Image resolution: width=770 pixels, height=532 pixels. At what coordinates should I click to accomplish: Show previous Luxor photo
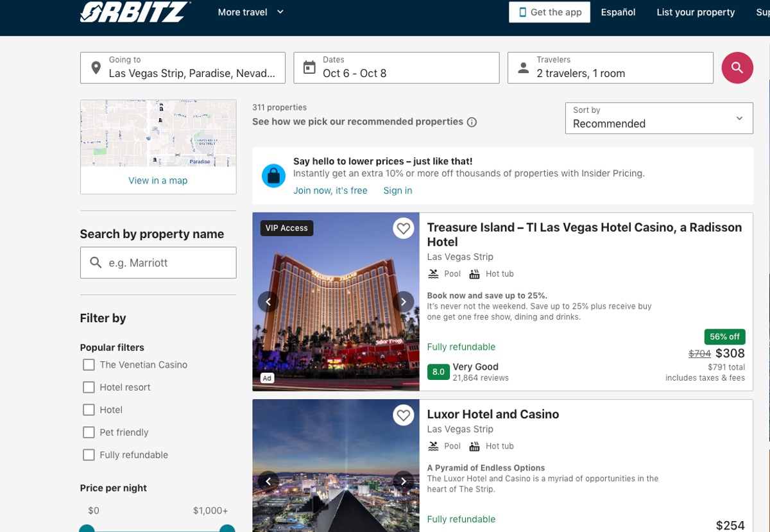[268, 481]
